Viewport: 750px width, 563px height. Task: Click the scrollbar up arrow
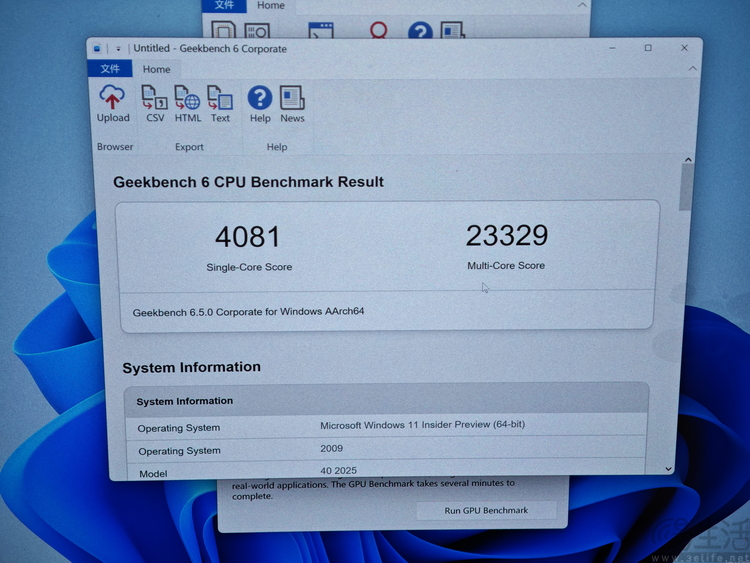(x=687, y=159)
